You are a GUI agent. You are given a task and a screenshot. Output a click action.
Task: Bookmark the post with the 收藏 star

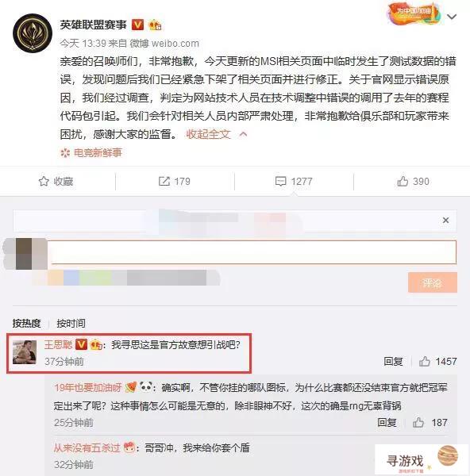pos(56,181)
